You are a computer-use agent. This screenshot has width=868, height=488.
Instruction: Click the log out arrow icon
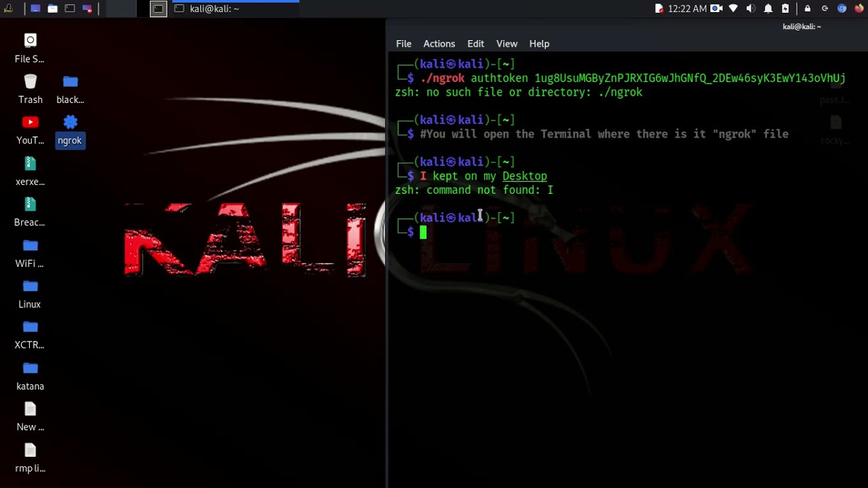[825, 9]
